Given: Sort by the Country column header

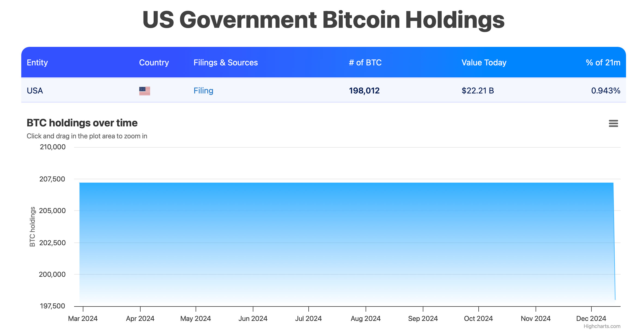Looking at the screenshot, I should point(154,63).
